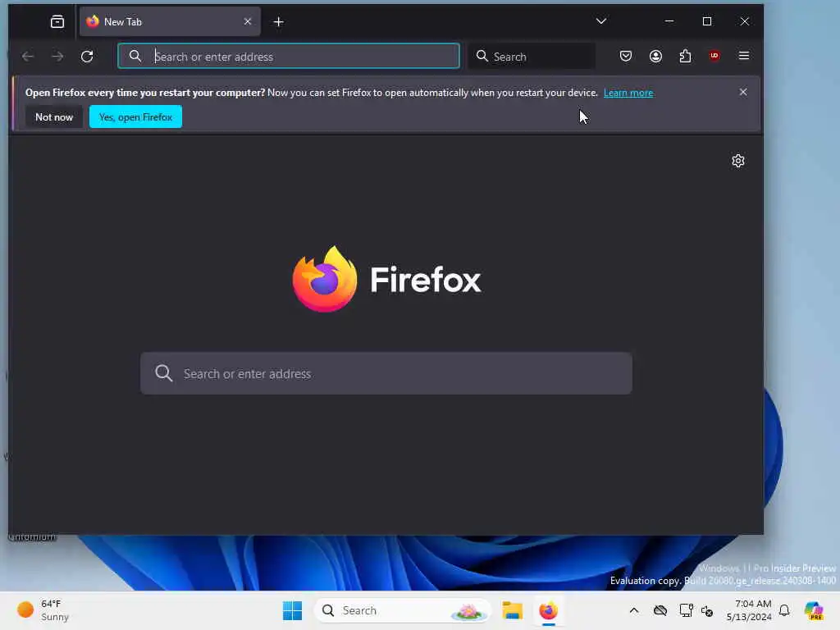Open the weather widget
840x630 pixels.
tap(43, 610)
